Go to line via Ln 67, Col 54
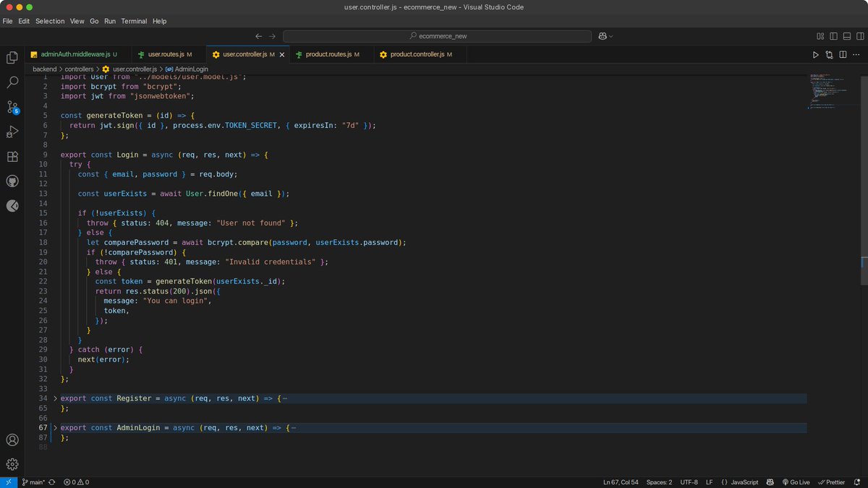This screenshot has height=488, width=868. (x=620, y=482)
